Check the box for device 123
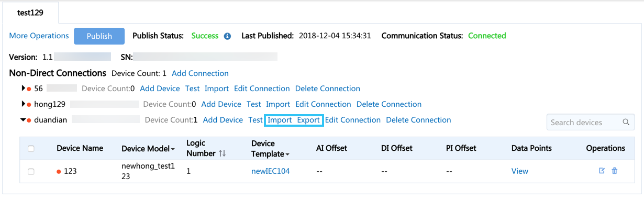The height and width of the screenshot is (199, 644). 31,171
